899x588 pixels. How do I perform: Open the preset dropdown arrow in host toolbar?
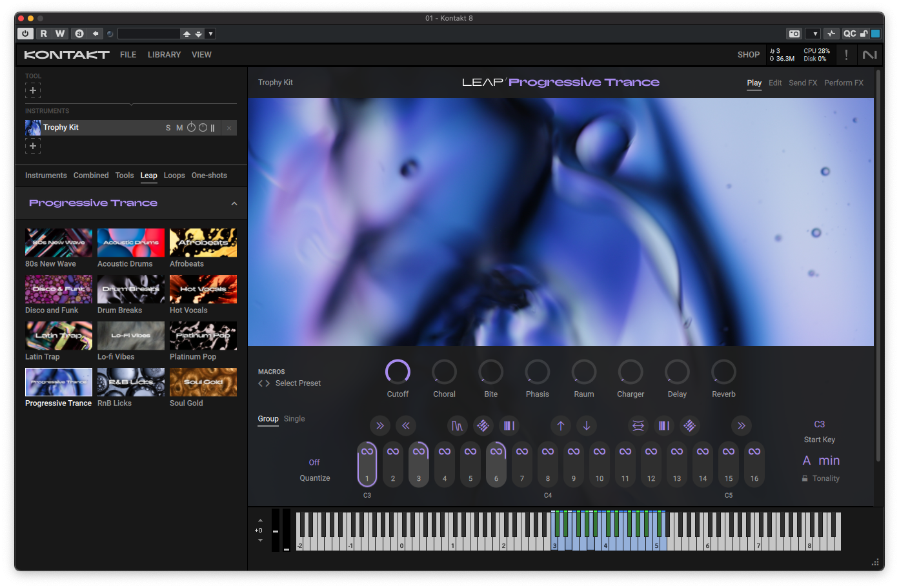(x=210, y=34)
